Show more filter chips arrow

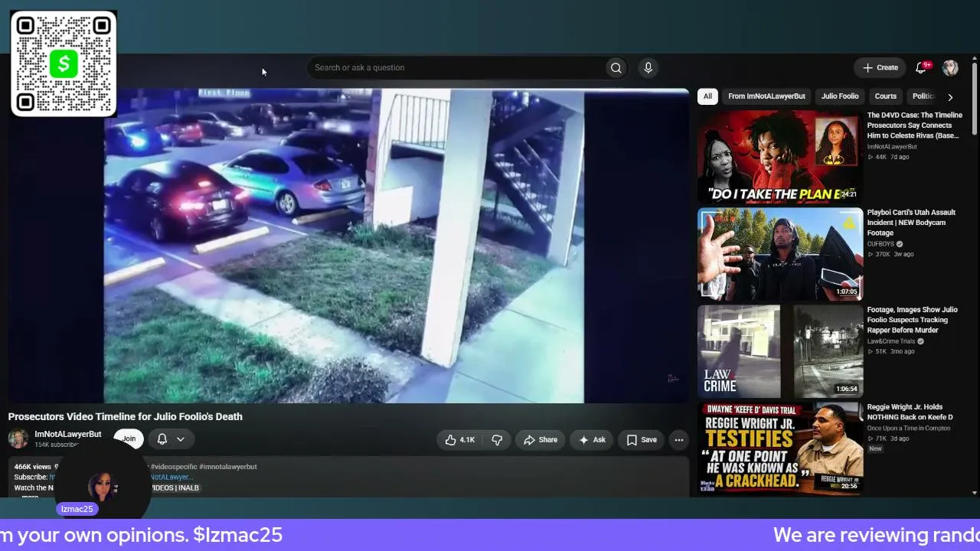[x=950, y=97]
